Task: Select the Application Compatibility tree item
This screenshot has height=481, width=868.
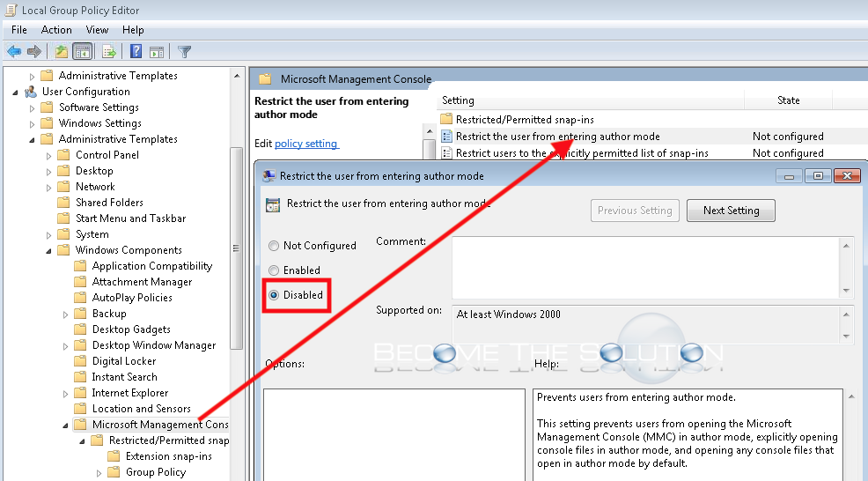Action: click(x=152, y=266)
